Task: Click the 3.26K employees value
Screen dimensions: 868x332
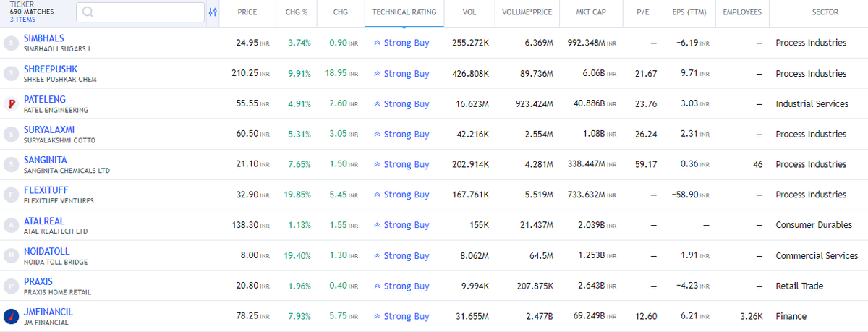Action: (x=751, y=316)
